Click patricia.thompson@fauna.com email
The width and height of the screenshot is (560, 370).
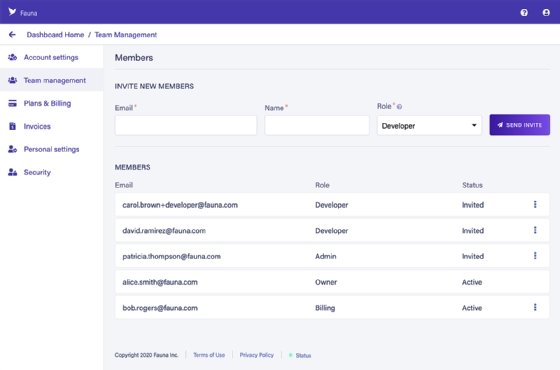[x=171, y=256]
